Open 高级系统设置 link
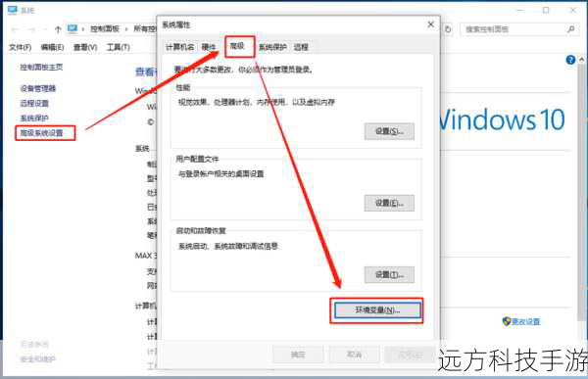The image size is (588, 379). pos(41,133)
